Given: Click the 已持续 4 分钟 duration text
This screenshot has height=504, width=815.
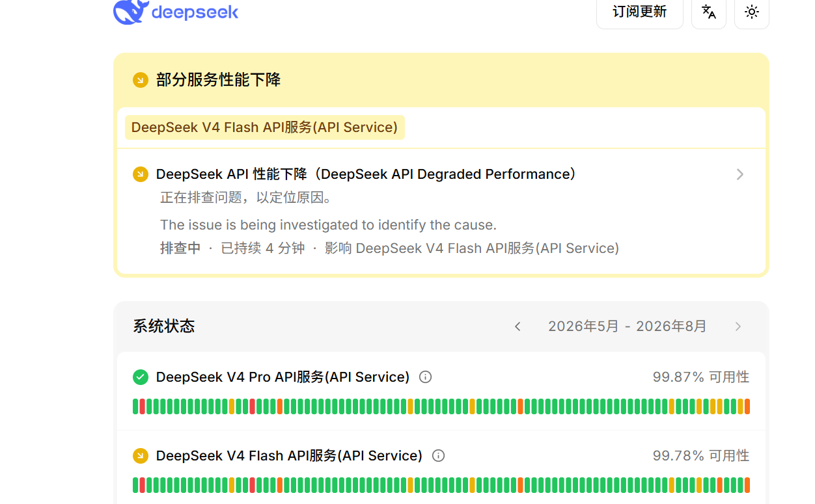Looking at the screenshot, I should (263, 248).
